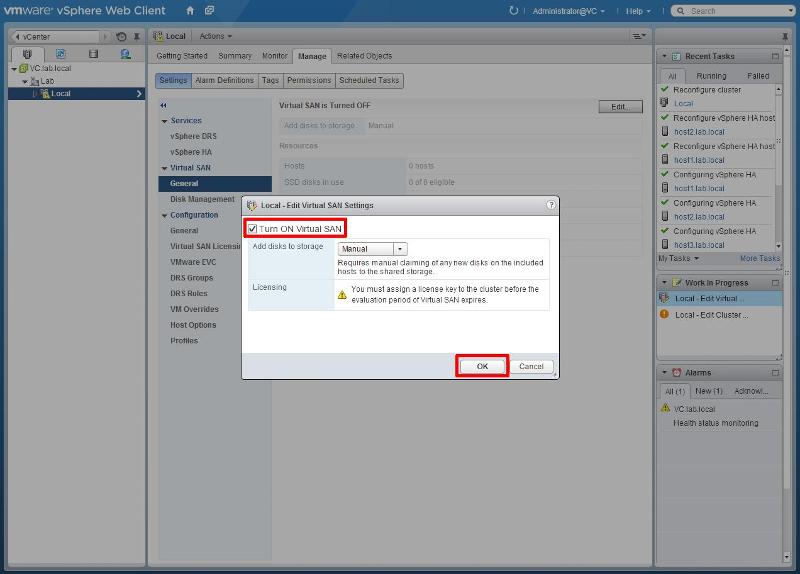Open Disk Management under Virtual SAN

coord(202,199)
